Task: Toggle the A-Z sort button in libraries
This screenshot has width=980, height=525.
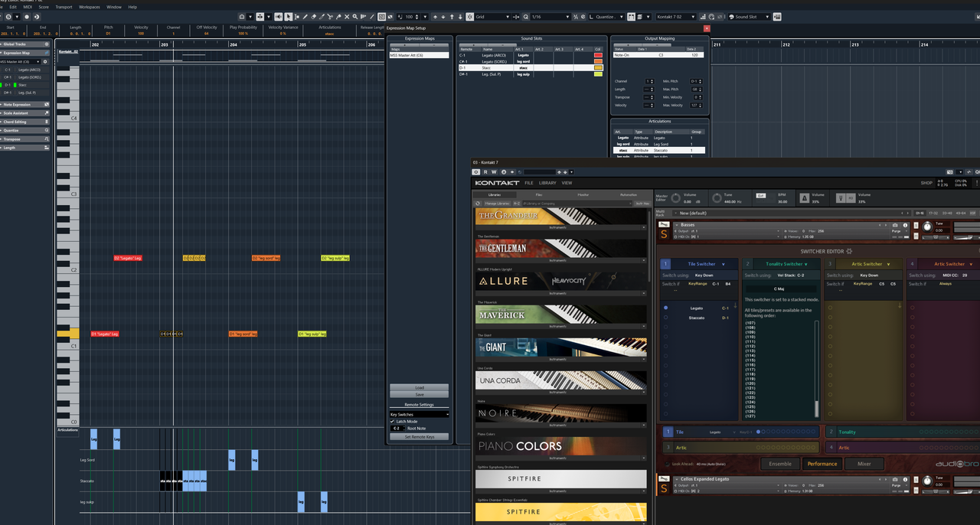Action: 517,204
